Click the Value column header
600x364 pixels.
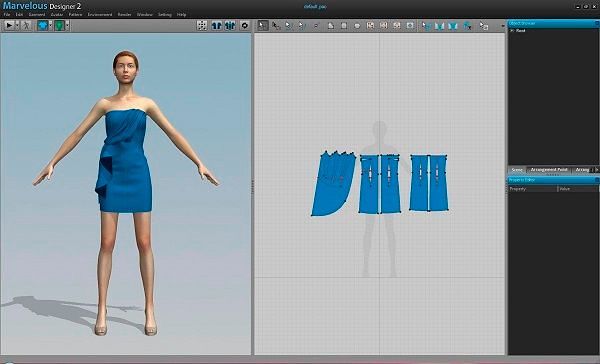click(578, 189)
